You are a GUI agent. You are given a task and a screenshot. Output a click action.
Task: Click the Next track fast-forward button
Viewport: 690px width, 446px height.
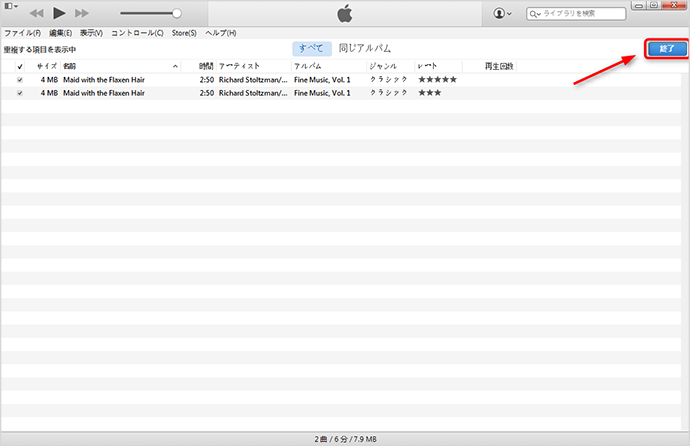click(81, 13)
